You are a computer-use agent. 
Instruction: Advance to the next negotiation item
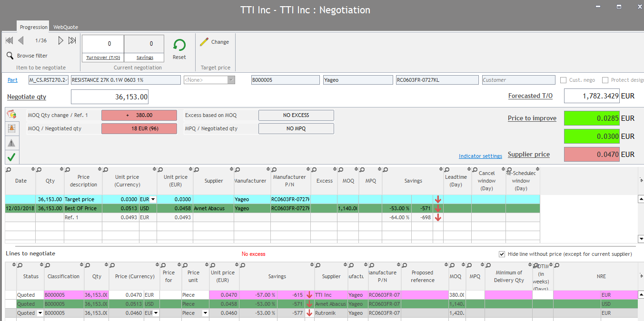60,41
